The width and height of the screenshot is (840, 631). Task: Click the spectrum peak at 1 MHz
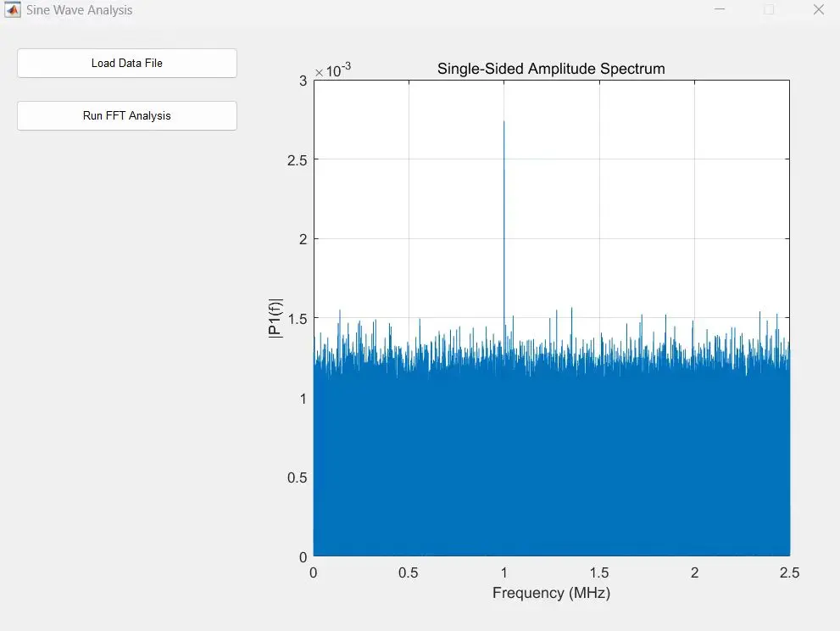click(503, 122)
